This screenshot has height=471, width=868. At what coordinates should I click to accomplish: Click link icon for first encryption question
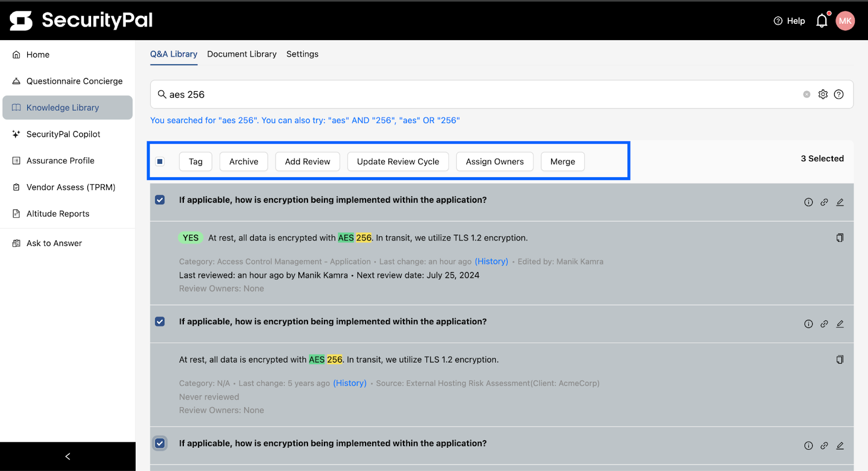coord(824,202)
